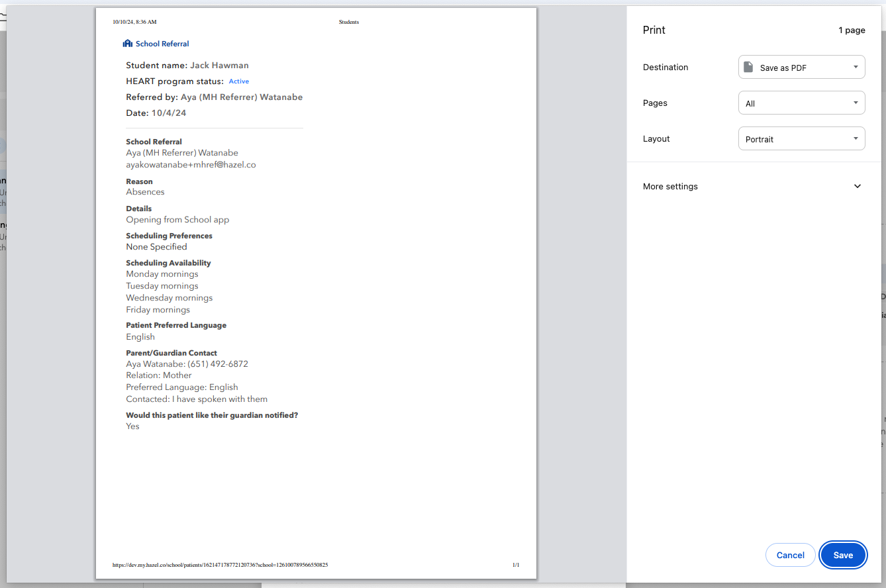Click the Print dialog heading

pos(654,30)
